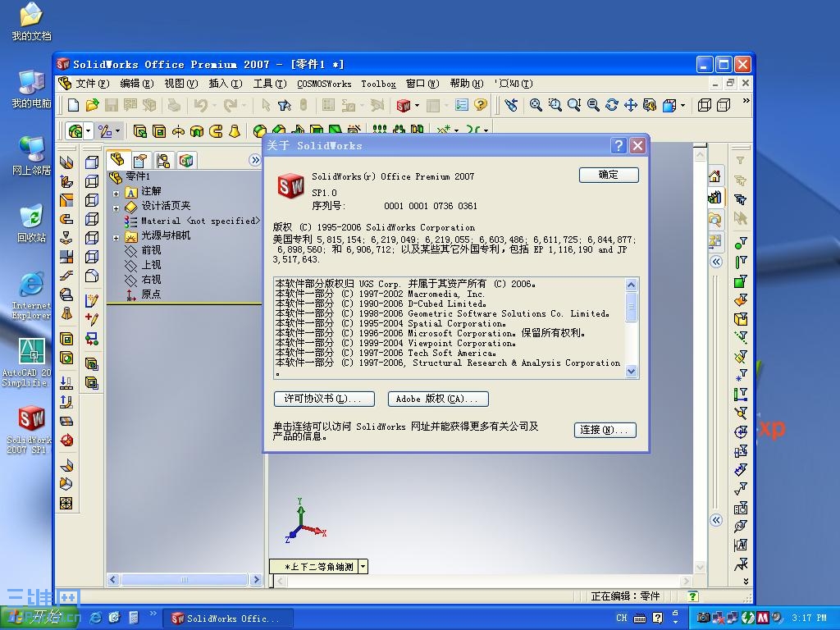Click the green help icon in status bar
This screenshot has width=840, height=630.
[692, 596]
